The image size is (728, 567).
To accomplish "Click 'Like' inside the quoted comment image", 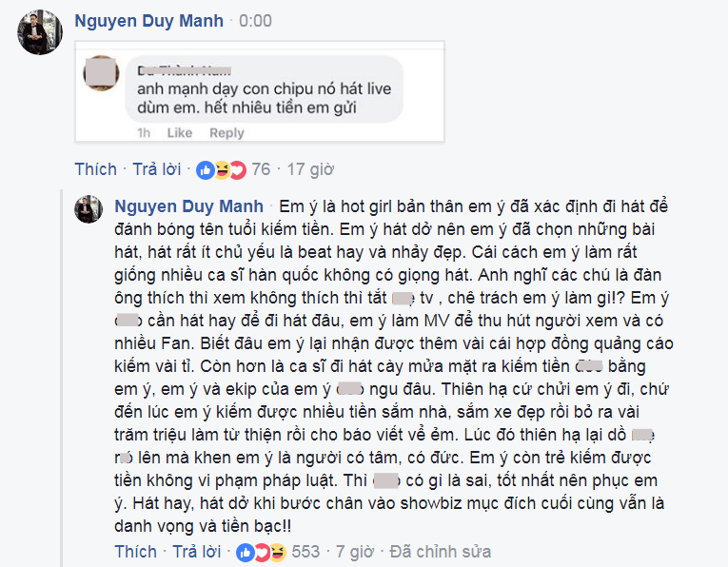I will coord(179,132).
